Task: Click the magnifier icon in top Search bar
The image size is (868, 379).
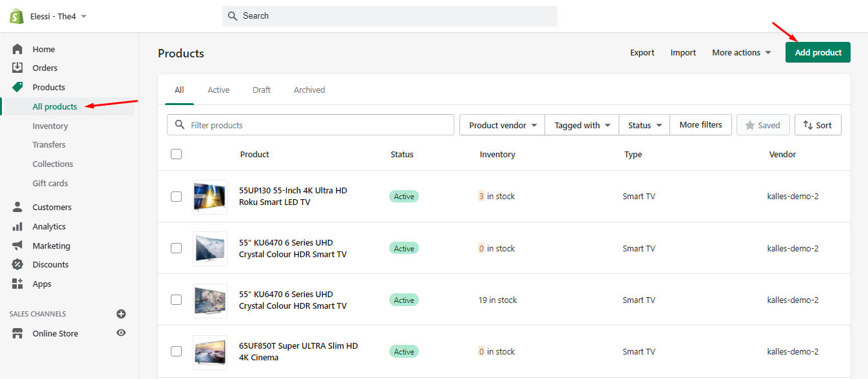Action: pyautogui.click(x=234, y=16)
